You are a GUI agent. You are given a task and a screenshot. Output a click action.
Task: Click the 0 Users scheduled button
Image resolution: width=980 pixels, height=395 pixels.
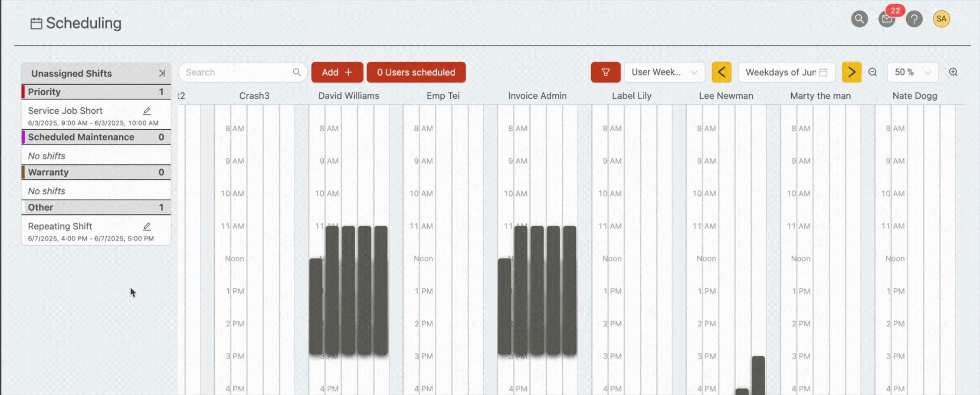pos(416,72)
